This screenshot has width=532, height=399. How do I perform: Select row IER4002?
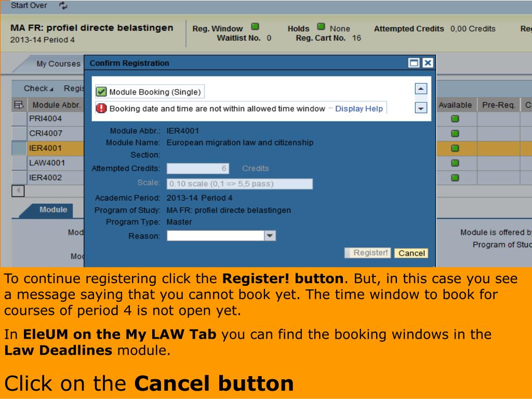pyautogui.click(x=46, y=178)
